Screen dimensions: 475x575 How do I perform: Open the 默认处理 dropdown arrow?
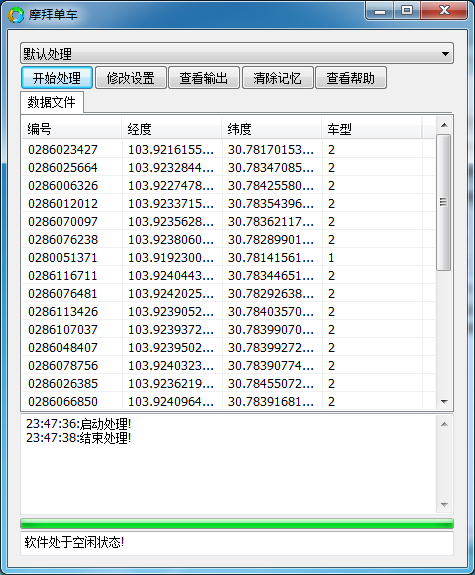click(x=445, y=54)
